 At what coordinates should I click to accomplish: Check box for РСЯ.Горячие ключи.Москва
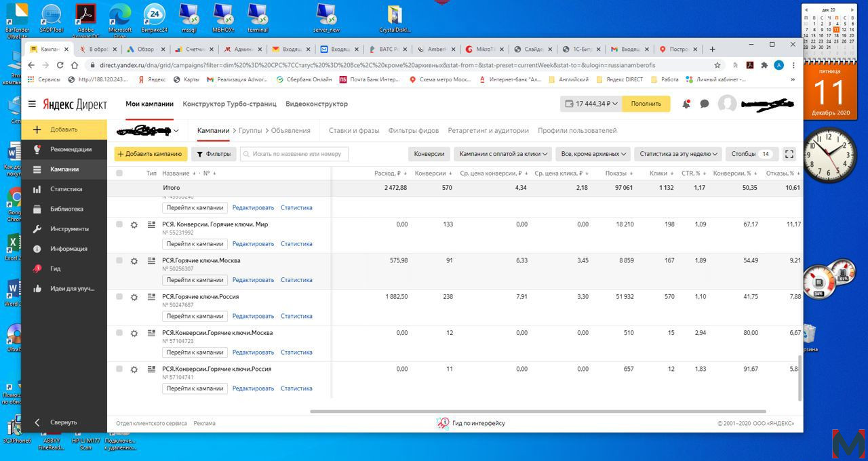[119, 260]
